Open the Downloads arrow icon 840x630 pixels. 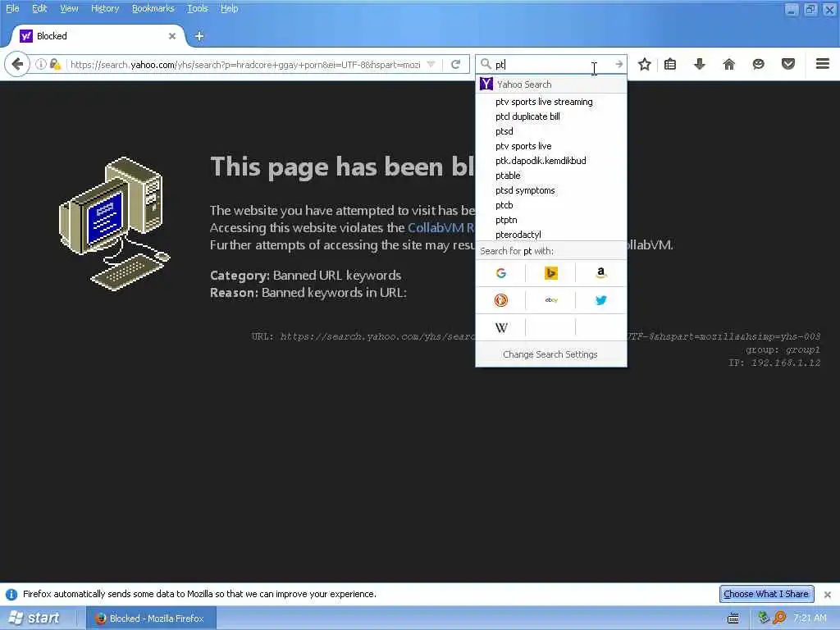tap(699, 64)
